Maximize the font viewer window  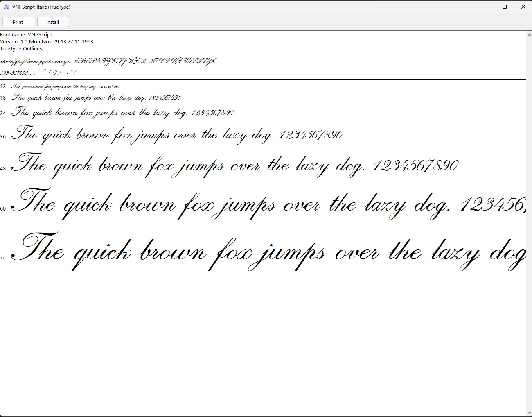505,7
